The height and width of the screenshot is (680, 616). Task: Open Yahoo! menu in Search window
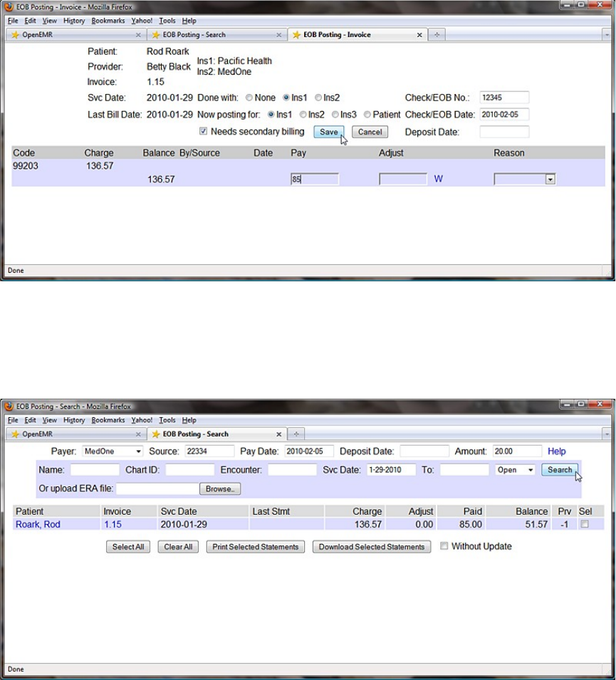coord(142,420)
